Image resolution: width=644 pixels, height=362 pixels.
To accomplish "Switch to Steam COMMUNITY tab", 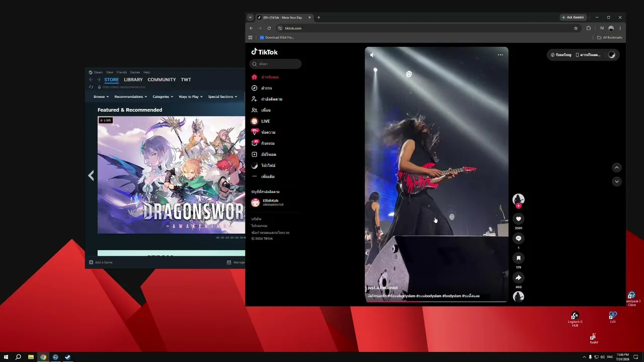I will pos(162,79).
